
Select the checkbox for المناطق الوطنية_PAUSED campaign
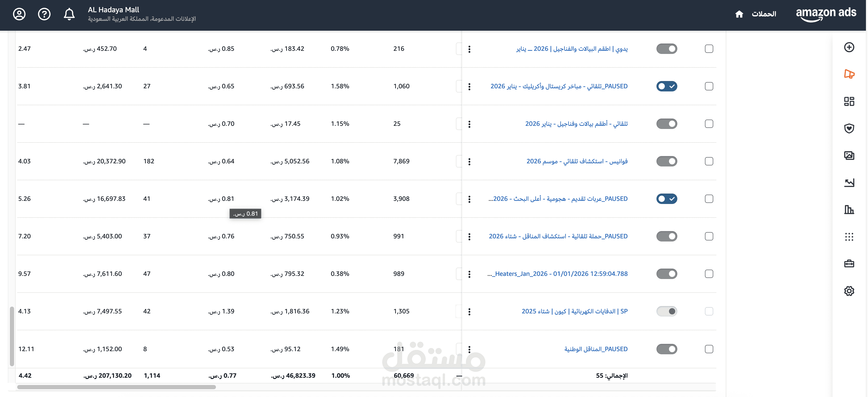tap(709, 349)
